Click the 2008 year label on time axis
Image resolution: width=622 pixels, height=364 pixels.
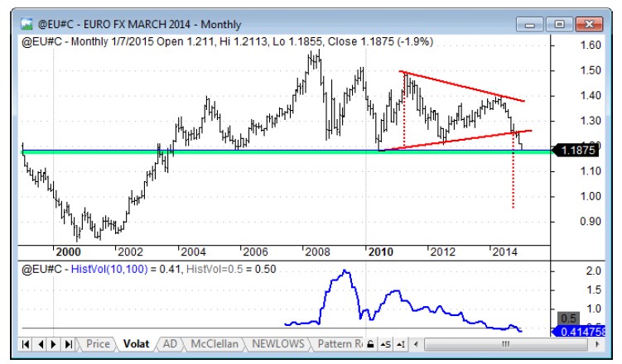(x=317, y=252)
